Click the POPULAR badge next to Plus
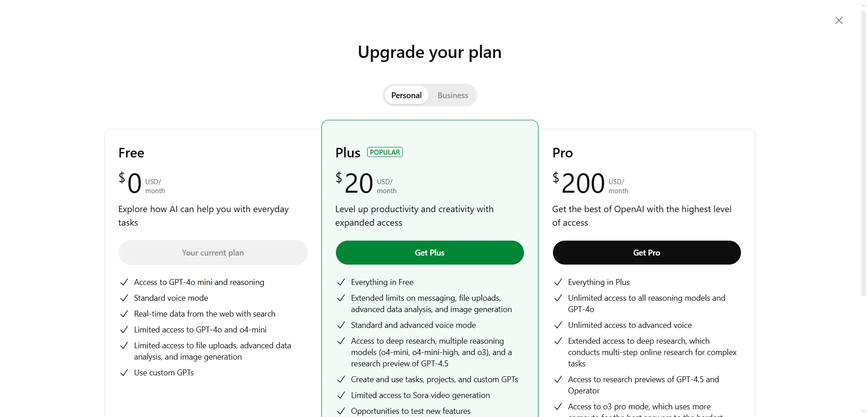This screenshot has width=868, height=417. 385,152
